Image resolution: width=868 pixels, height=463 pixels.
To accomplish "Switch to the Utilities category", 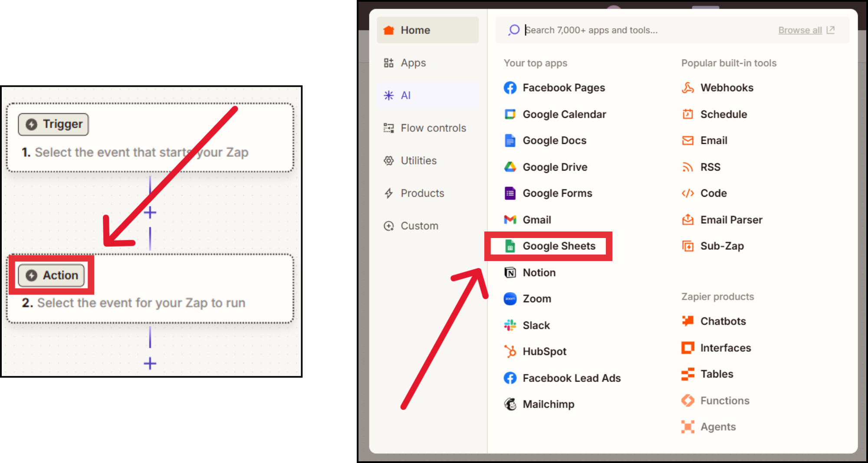I will pos(427,161).
